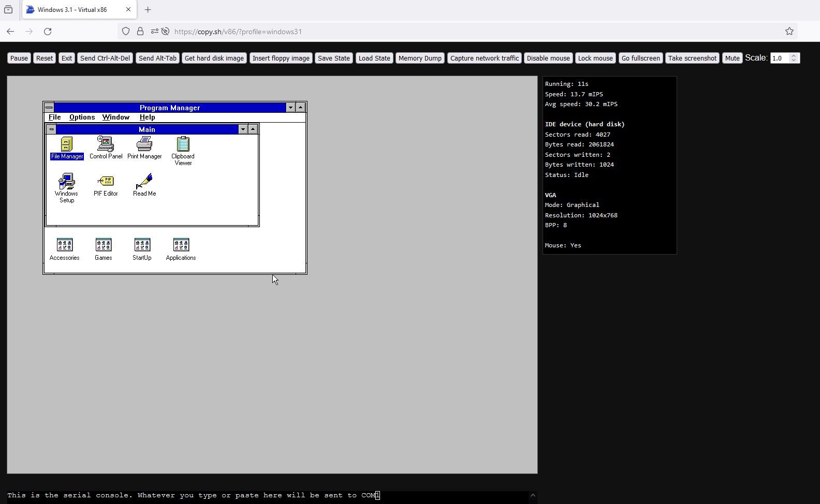Toggle the Mute button
The image size is (820, 504).
732,58
